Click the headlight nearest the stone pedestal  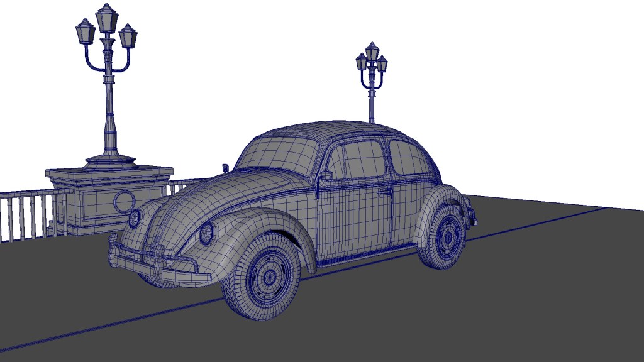(x=134, y=218)
